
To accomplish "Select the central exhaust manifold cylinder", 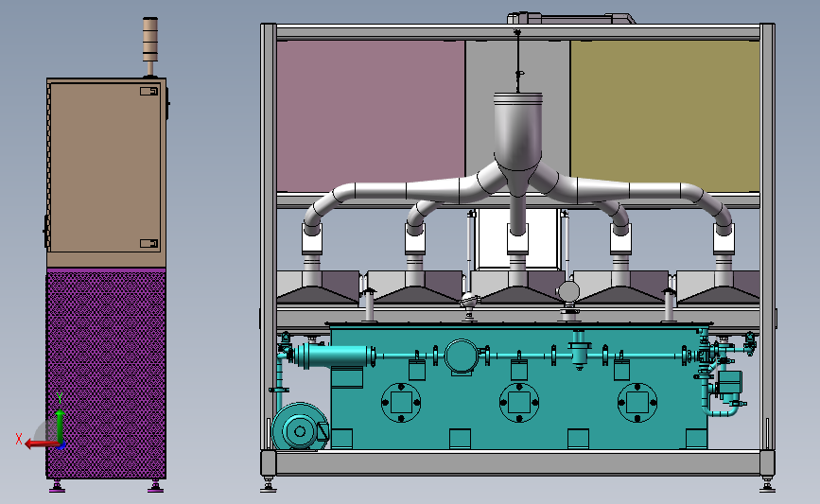I will [x=517, y=130].
